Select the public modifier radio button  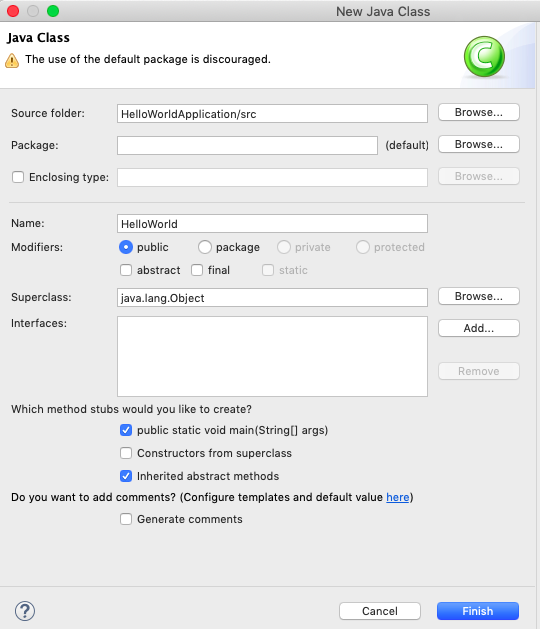coord(126,247)
